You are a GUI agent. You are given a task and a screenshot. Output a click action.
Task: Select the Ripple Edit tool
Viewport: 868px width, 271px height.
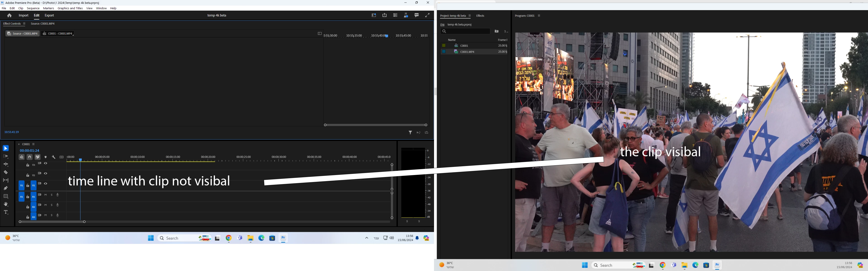tap(6, 164)
